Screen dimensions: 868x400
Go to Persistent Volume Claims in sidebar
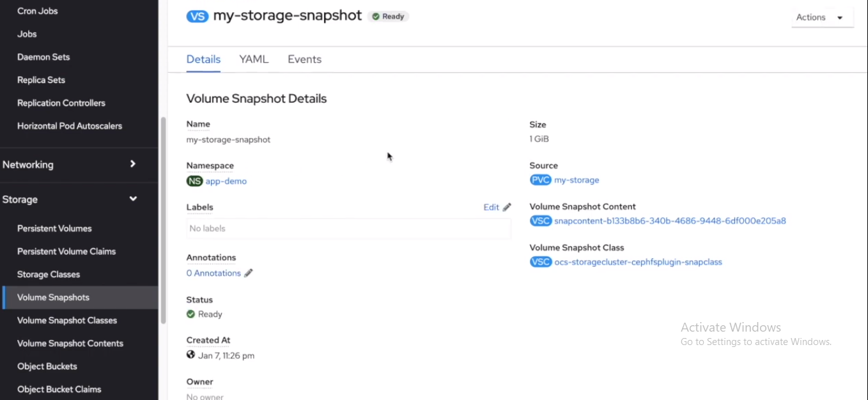coord(66,251)
